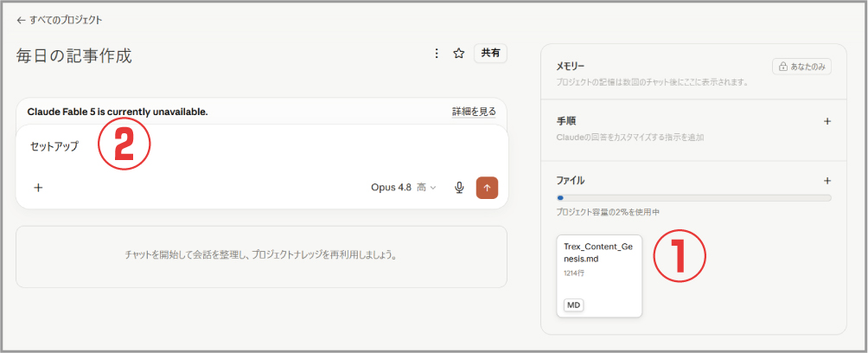
Task: Open the three-dot project options menu
Action: click(x=437, y=54)
